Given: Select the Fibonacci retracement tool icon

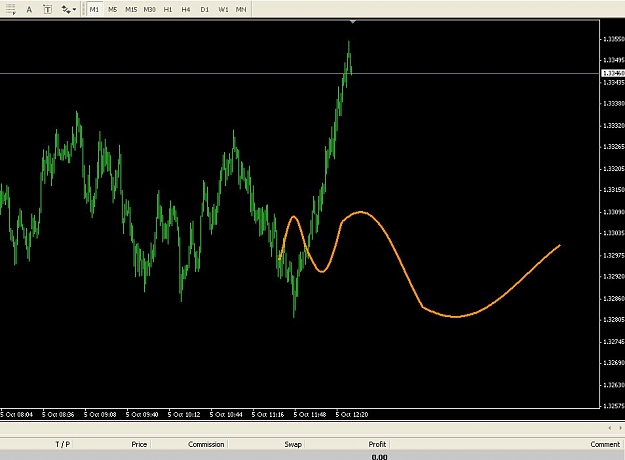Looking at the screenshot, I should point(10,9).
